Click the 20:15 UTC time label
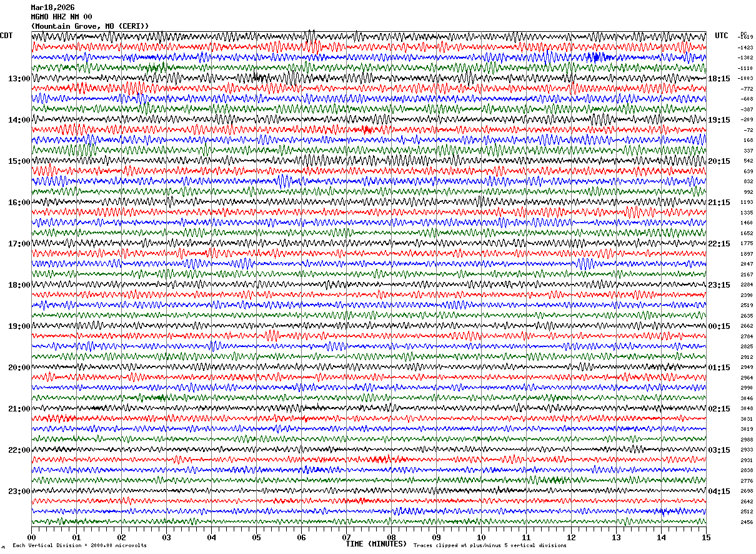The height and width of the screenshot is (554, 756). pos(719,161)
